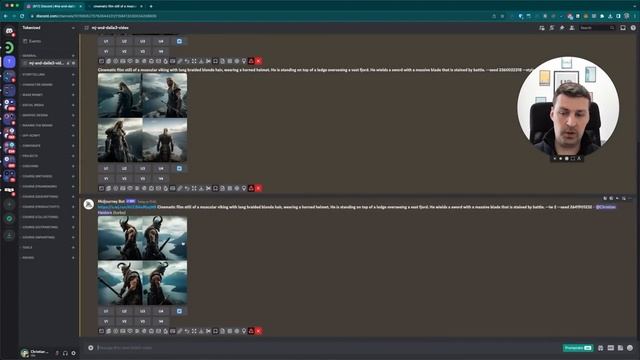Toggle notification settings bell in header
640x360 pixels.
click(552, 28)
